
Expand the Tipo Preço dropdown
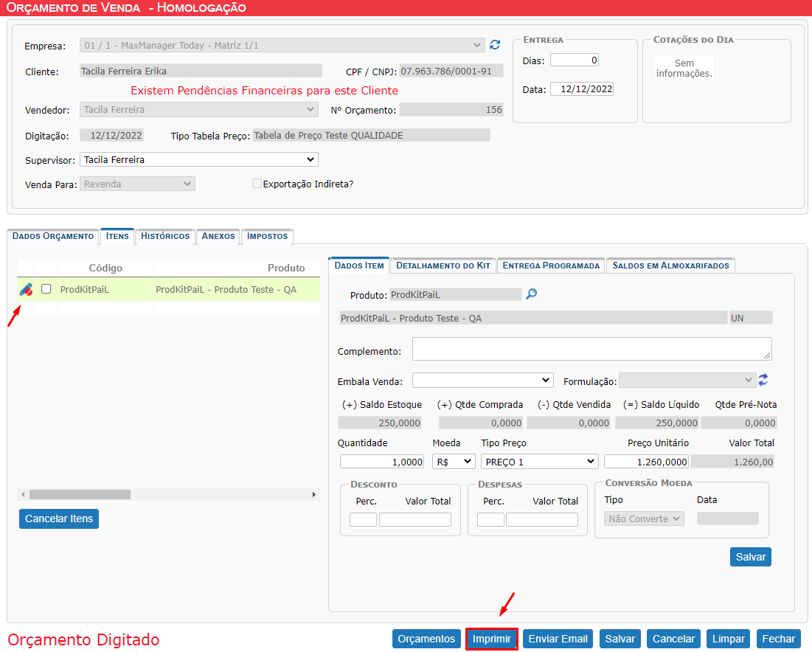tap(540, 462)
